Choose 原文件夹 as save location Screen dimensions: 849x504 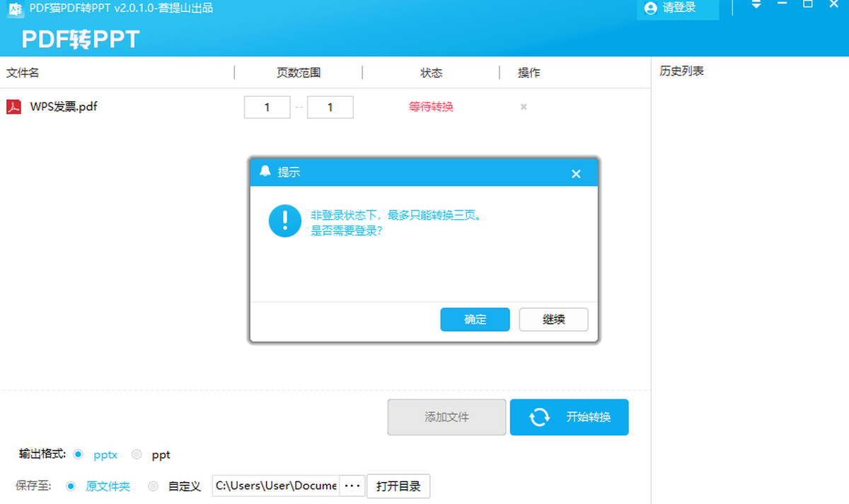click(71, 486)
